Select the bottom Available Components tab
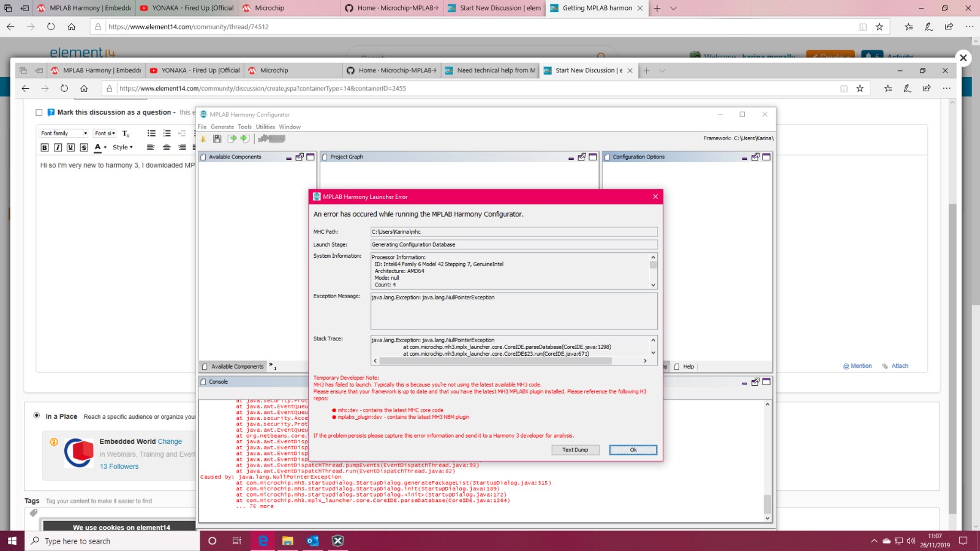Viewport: 980px width, 551px height. (x=233, y=367)
